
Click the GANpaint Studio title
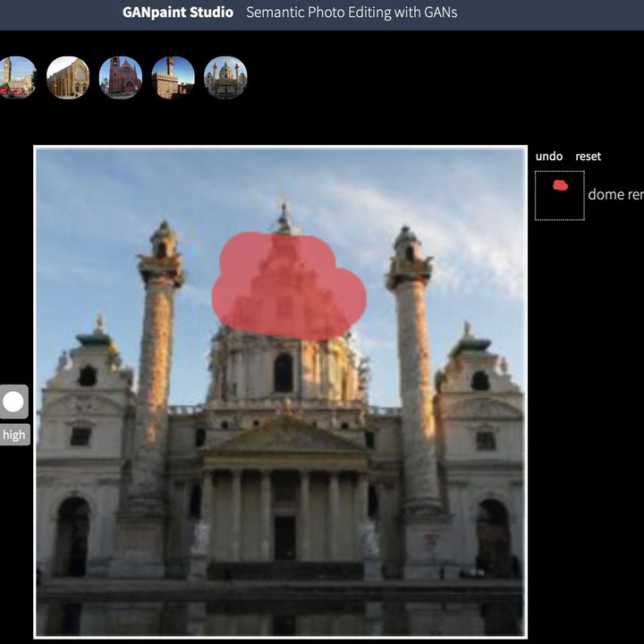point(178,13)
